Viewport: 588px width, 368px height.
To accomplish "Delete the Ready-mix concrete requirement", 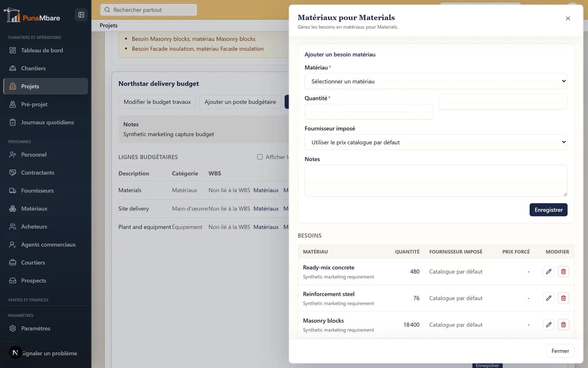I will (563, 272).
